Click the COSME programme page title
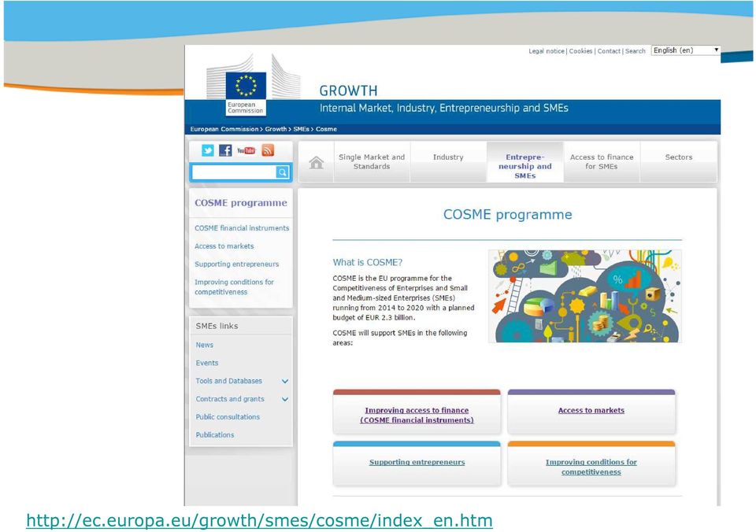 (x=508, y=214)
